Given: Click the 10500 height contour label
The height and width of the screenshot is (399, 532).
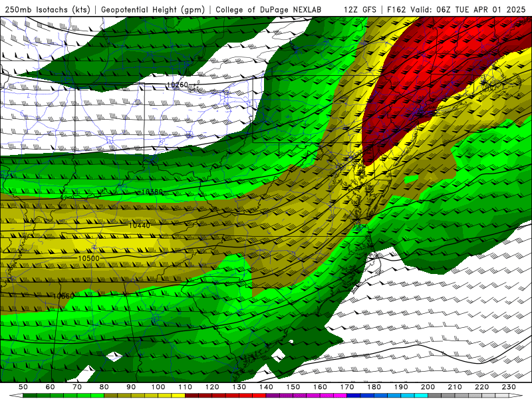Looking at the screenshot, I should coord(89,259).
